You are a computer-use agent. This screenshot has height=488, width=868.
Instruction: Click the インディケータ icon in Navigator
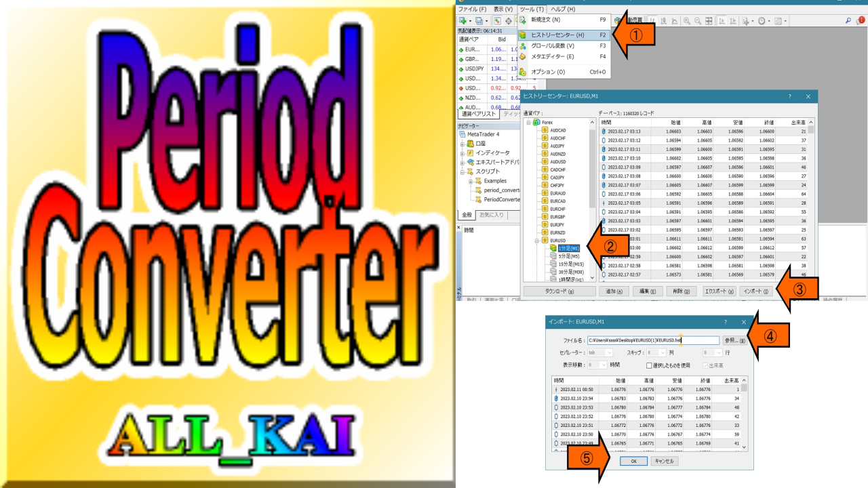[470, 153]
